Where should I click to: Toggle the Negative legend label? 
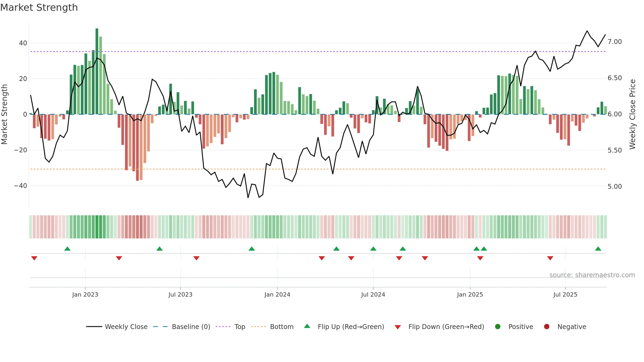pos(572,327)
